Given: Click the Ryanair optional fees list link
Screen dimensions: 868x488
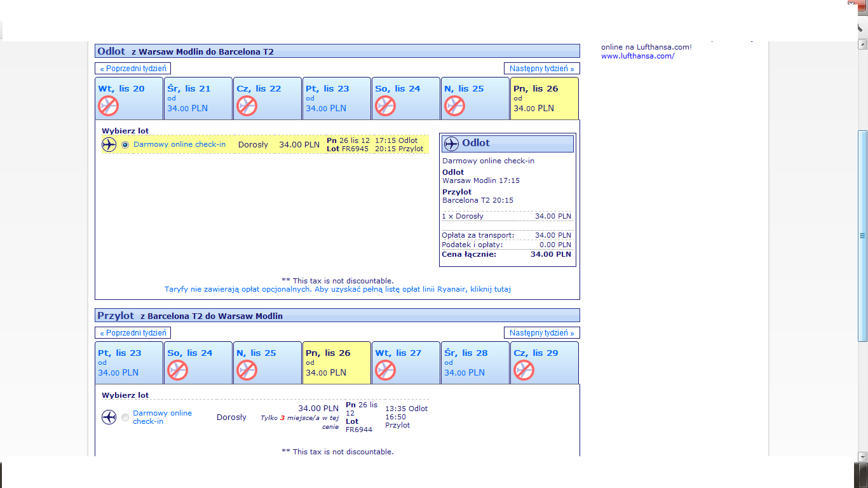Looking at the screenshot, I should pos(337,289).
